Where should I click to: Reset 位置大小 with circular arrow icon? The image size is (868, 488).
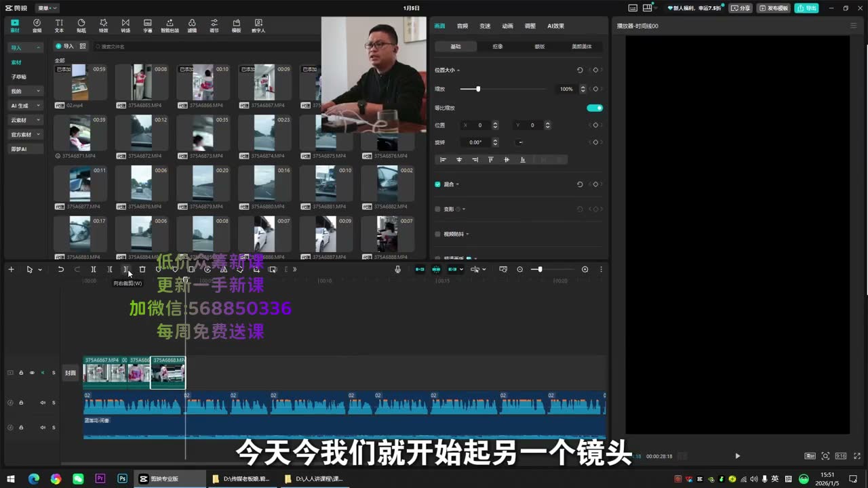pyautogui.click(x=580, y=70)
